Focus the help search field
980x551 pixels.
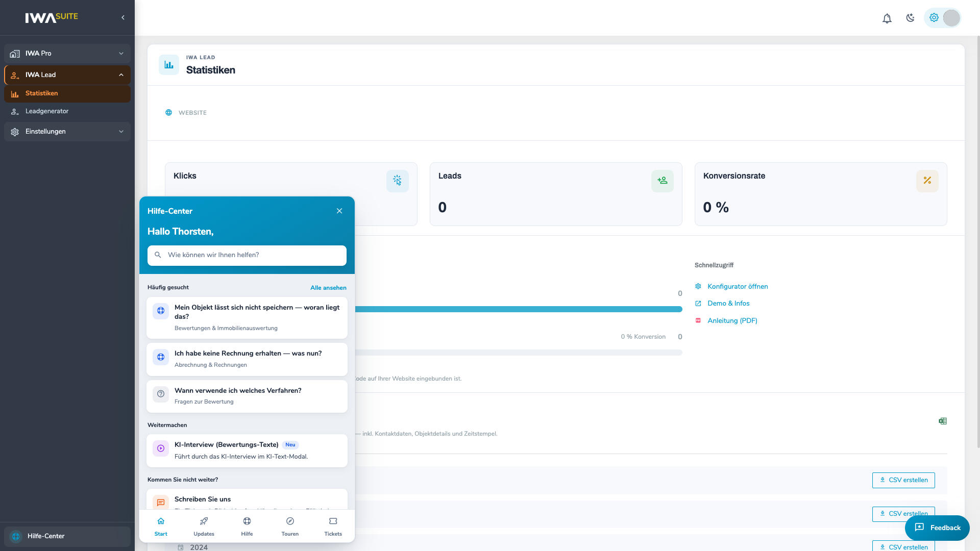point(247,256)
